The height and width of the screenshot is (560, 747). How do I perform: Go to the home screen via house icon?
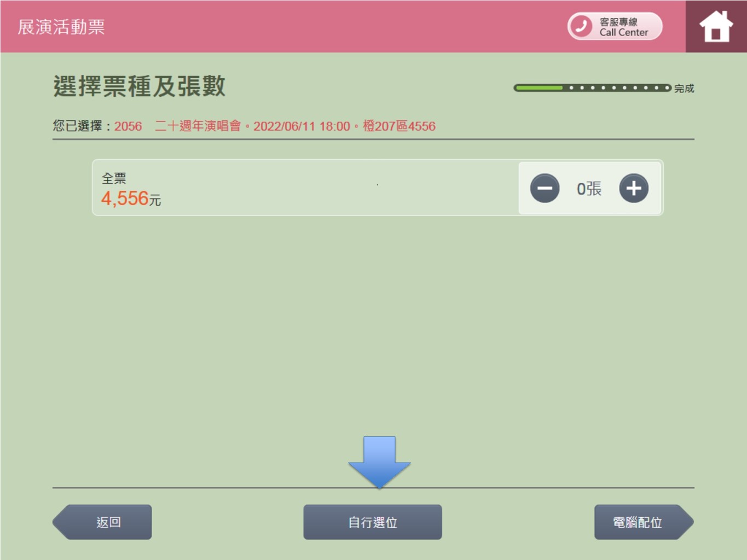(x=716, y=26)
